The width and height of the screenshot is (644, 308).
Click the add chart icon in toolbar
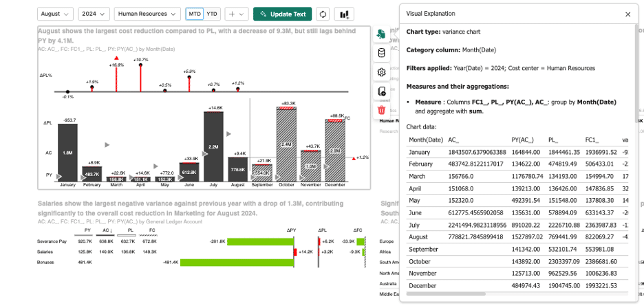pyautogui.click(x=344, y=14)
